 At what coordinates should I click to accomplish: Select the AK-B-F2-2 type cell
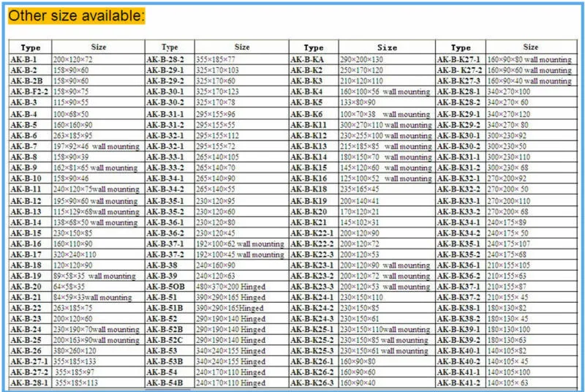coord(29,91)
